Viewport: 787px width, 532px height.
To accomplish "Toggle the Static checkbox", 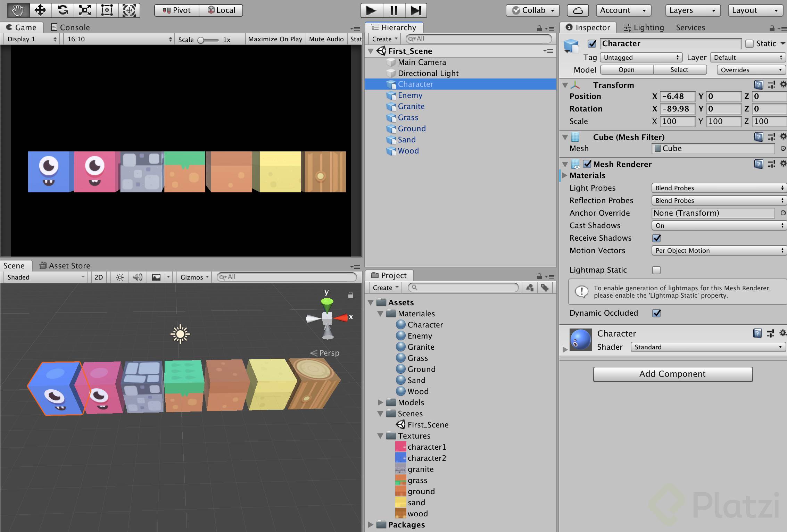I will coord(749,44).
